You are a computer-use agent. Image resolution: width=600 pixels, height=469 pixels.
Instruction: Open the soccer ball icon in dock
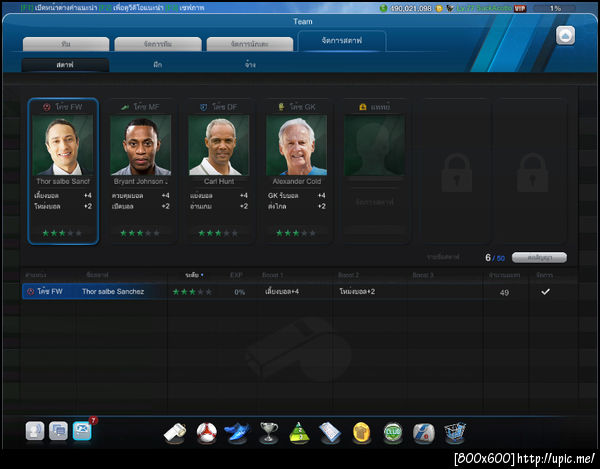coord(207,433)
